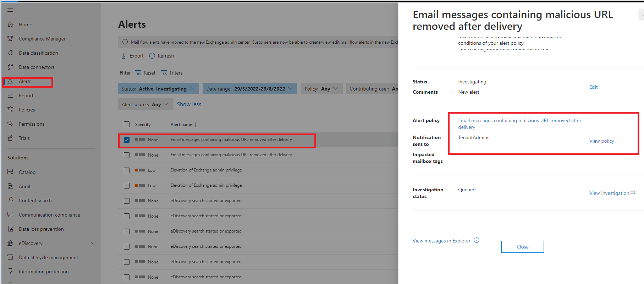Image resolution: width=644 pixels, height=284 pixels.
Task: Click the Home house icon
Action: point(10,24)
